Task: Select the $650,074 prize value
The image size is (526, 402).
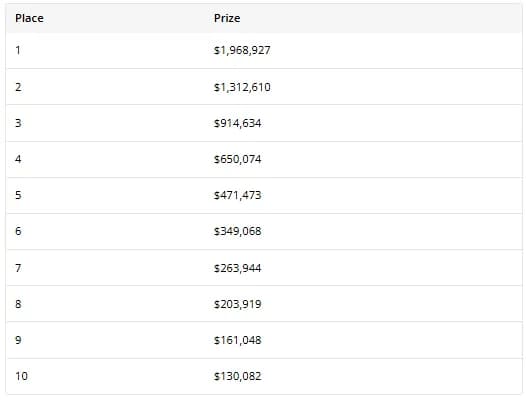Action: (238, 159)
